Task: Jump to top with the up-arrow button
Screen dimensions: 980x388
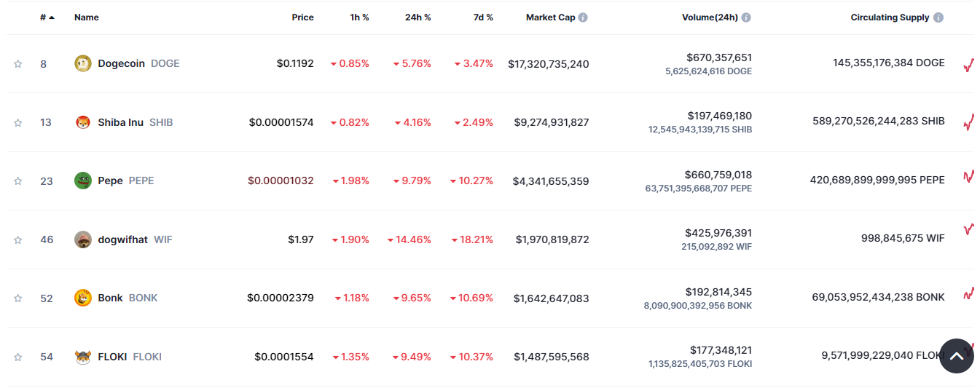Action: [957, 356]
